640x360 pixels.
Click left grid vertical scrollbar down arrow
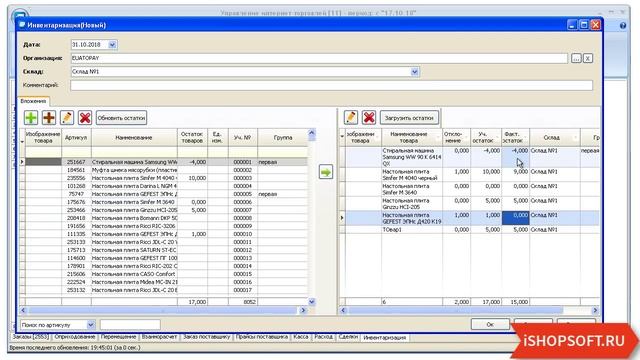click(x=312, y=302)
